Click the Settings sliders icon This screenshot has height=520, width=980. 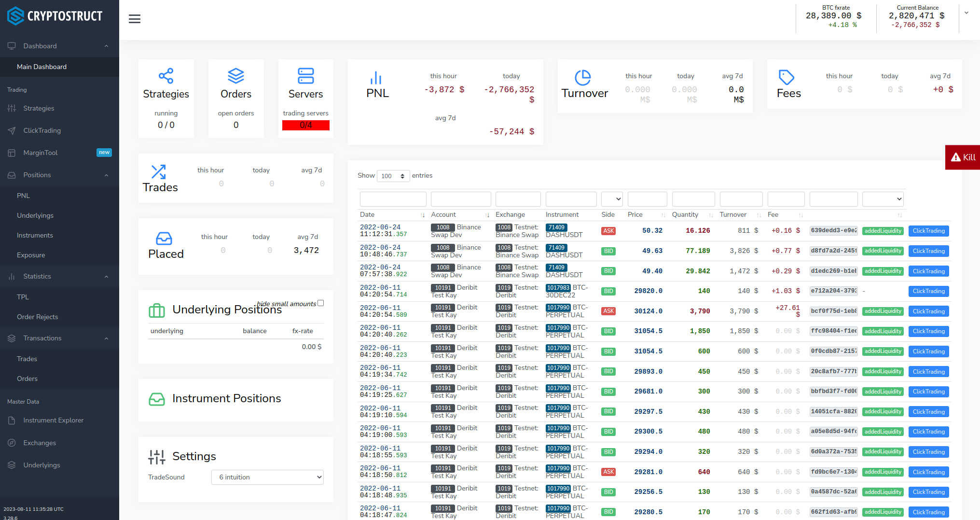pyautogui.click(x=157, y=457)
